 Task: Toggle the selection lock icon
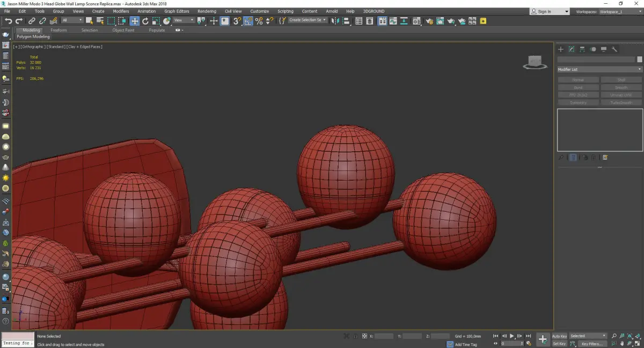(354, 336)
